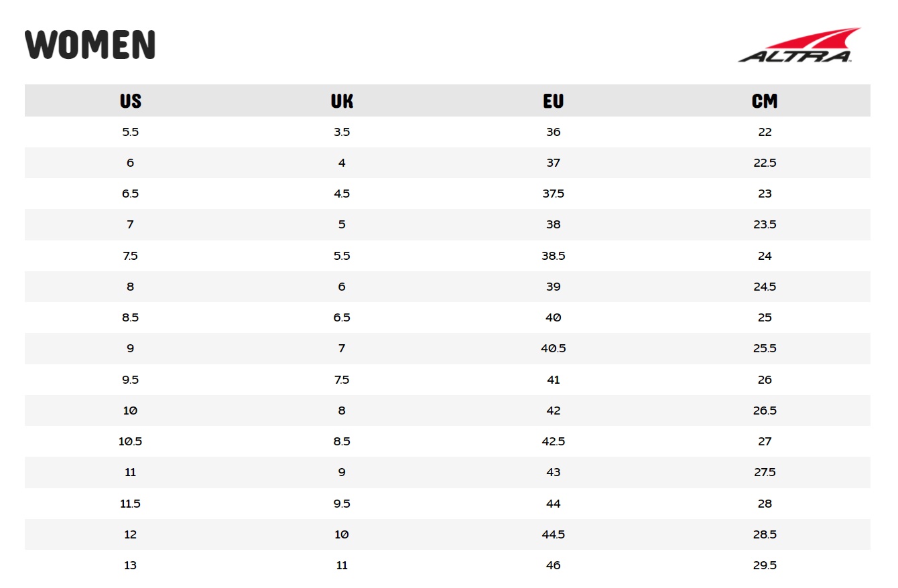This screenshot has height=588, width=898.
Task: Click the WOMEN heading
Action: coord(90,45)
